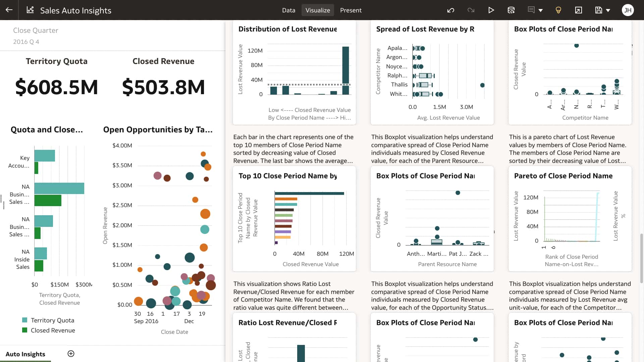Open the Auto Insights lightbulb icon

558,10
